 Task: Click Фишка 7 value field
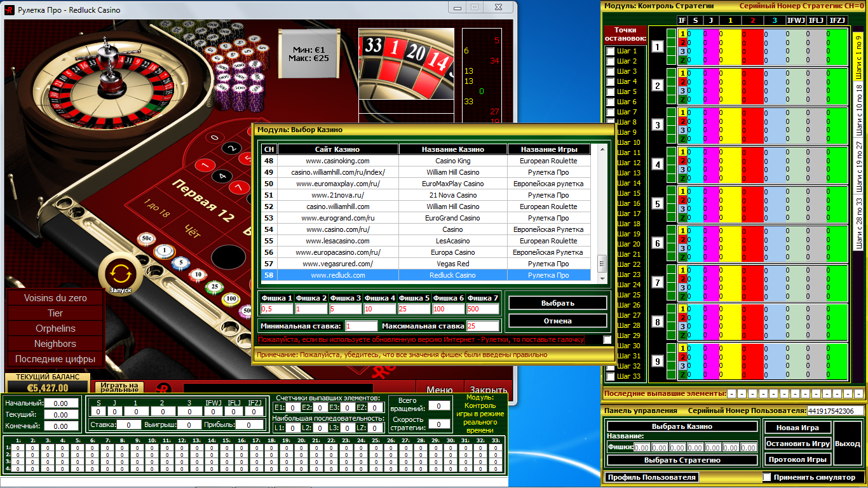pyautogui.click(x=482, y=309)
